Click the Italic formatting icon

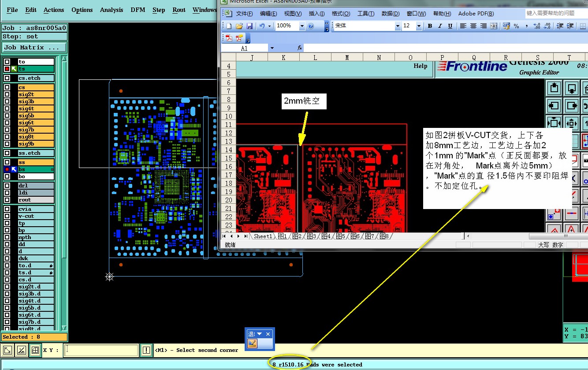click(440, 26)
